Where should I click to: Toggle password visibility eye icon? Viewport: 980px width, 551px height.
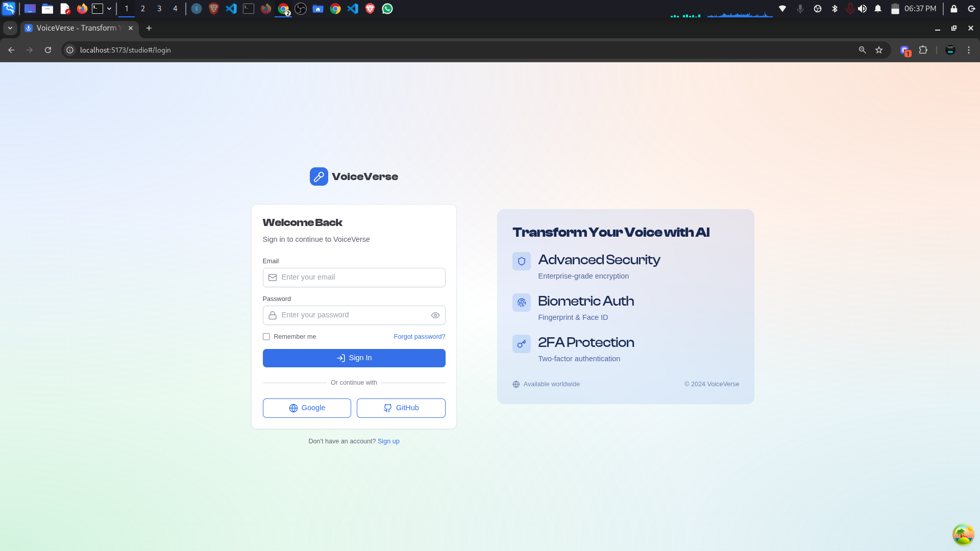(435, 315)
